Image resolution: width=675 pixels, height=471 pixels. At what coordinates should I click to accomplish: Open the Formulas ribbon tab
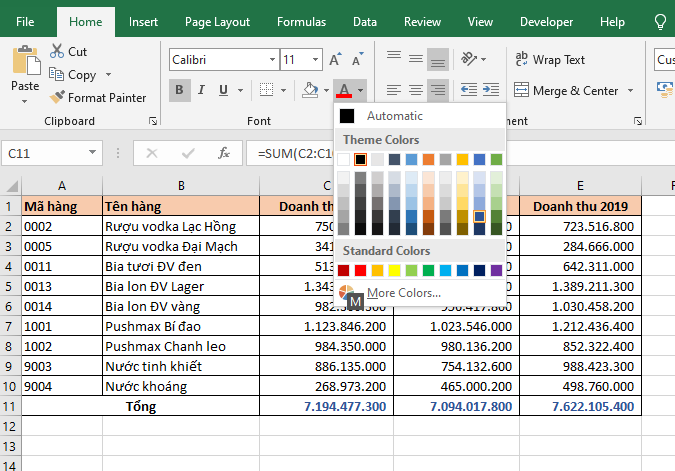click(301, 21)
